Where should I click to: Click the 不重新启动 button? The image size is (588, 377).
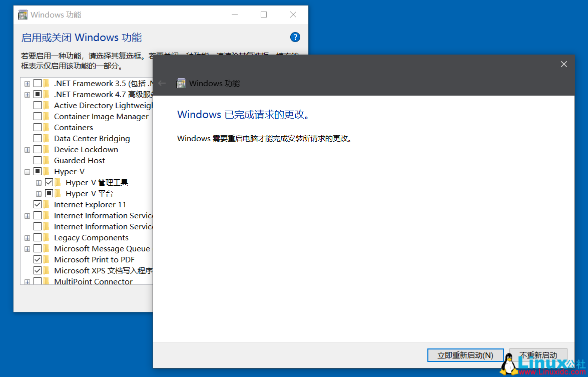tap(538, 355)
